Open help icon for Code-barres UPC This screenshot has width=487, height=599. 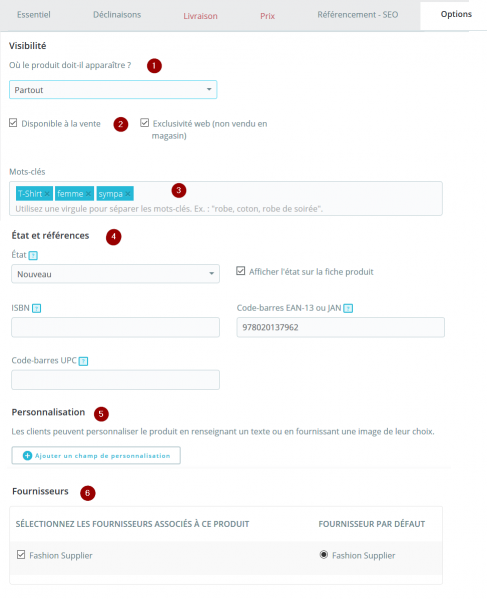(83, 361)
